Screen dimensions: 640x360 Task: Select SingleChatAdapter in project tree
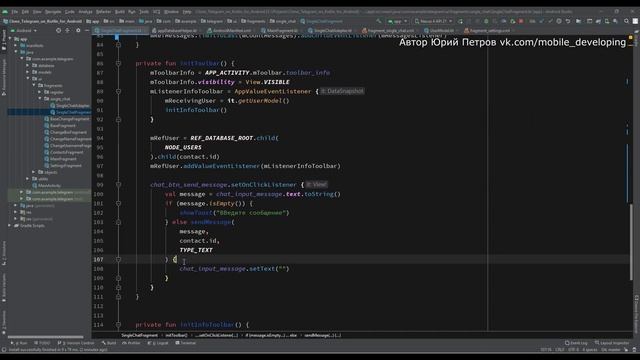70,106
